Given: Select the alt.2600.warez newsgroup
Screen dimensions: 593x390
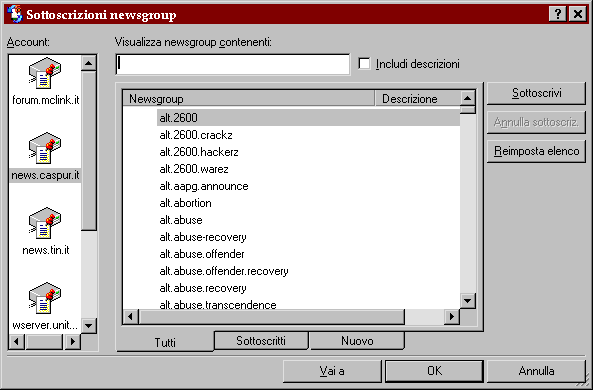Looking at the screenshot, I should click(x=194, y=169).
